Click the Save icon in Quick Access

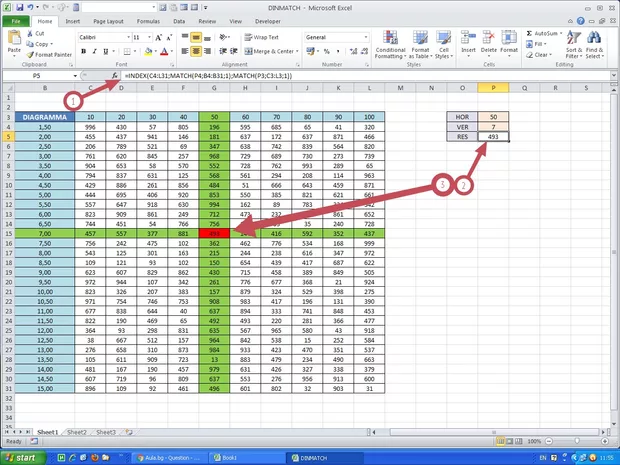20,8
